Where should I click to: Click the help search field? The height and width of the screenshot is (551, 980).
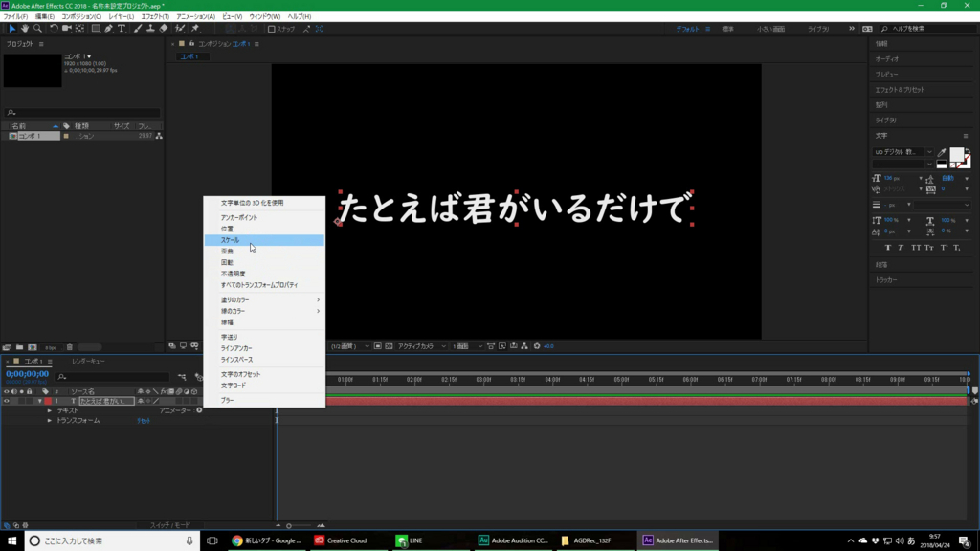pyautogui.click(x=928, y=29)
